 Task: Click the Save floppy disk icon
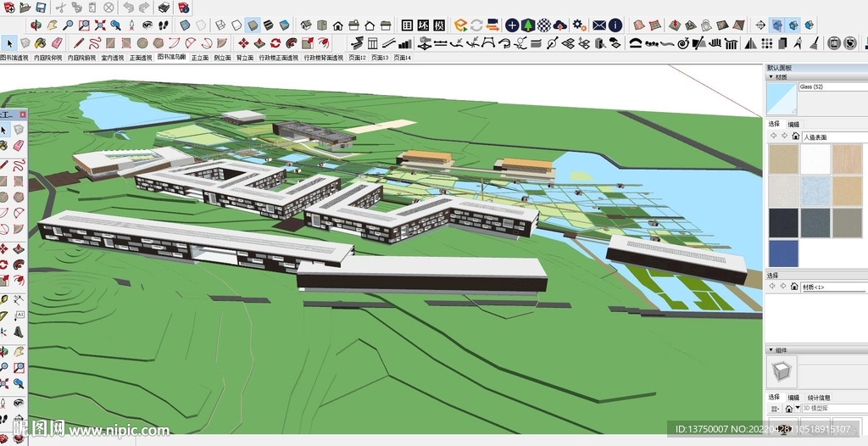point(40,7)
